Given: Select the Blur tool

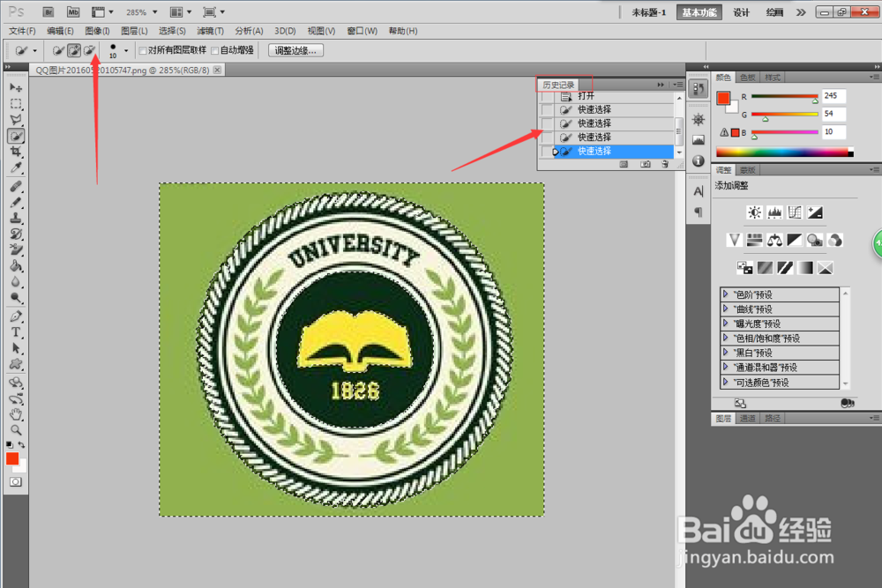Looking at the screenshot, I should point(16,281).
